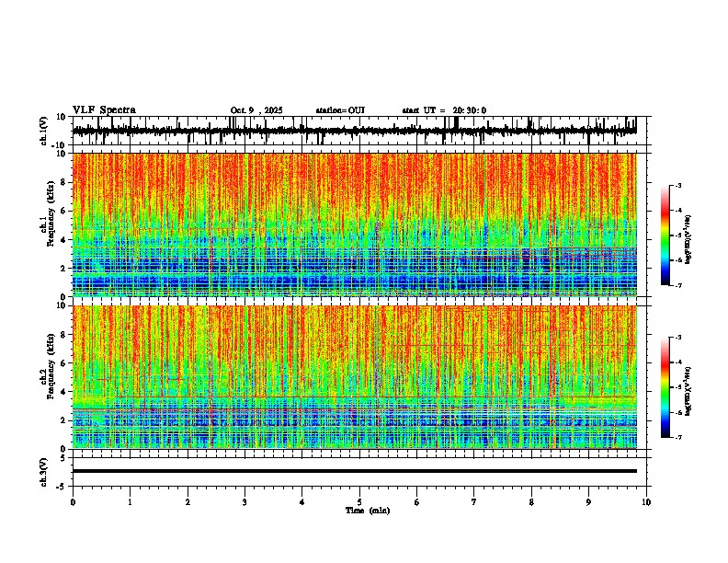
Task: Click the time axis tick labeled "10"
Action: 646,502
